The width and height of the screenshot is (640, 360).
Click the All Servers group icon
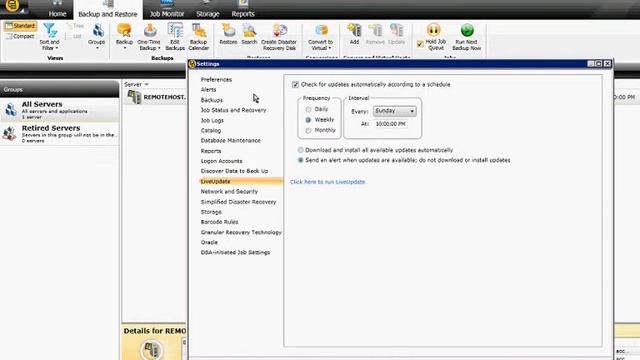[x=11, y=110]
